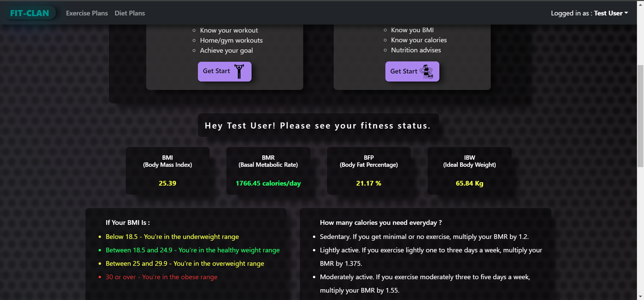Click the BMI (Body Mass Index) card title
Image resolution: width=644 pixels, height=300 pixels.
(x=168, y=161)
